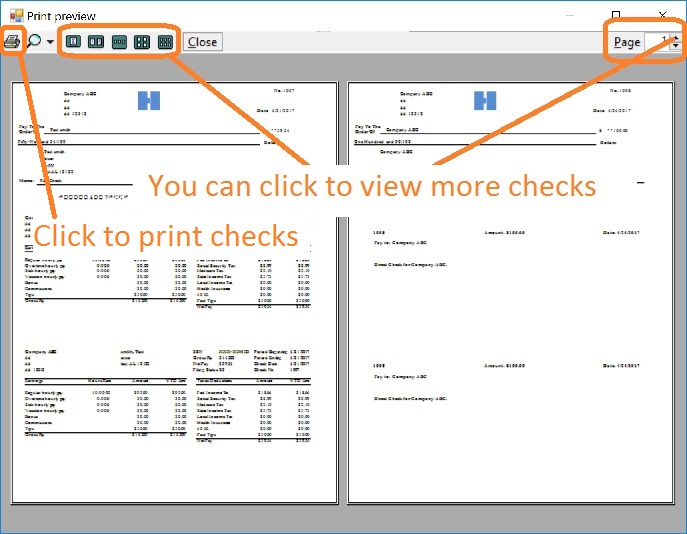Click the printer icon to print checks
687x534 pixels.
(13, 42)
